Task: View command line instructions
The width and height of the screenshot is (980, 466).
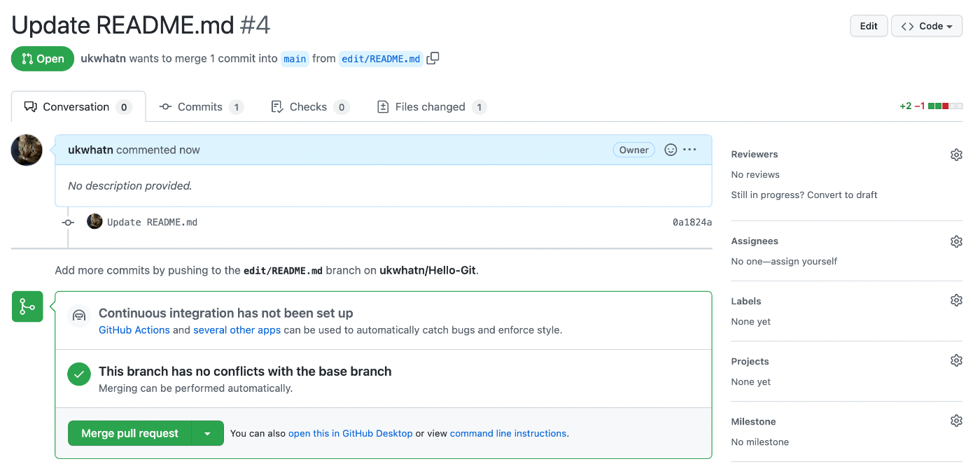Action: pos(508,433)
